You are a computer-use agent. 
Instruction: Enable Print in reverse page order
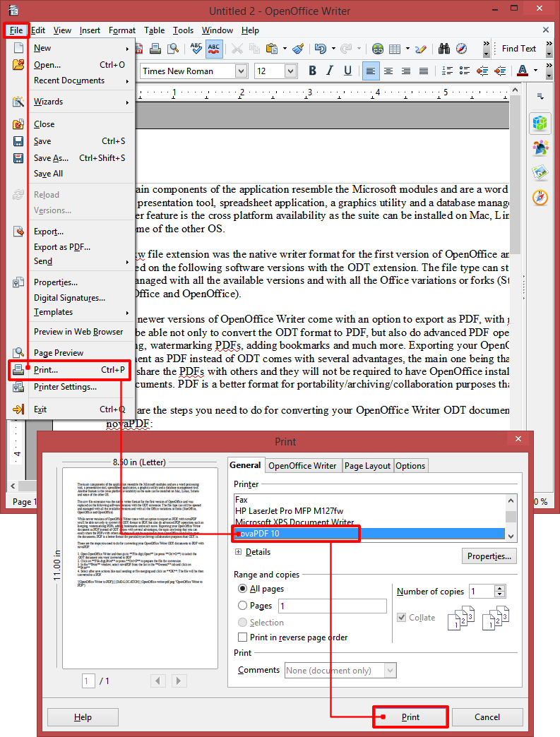pos(243,637)
